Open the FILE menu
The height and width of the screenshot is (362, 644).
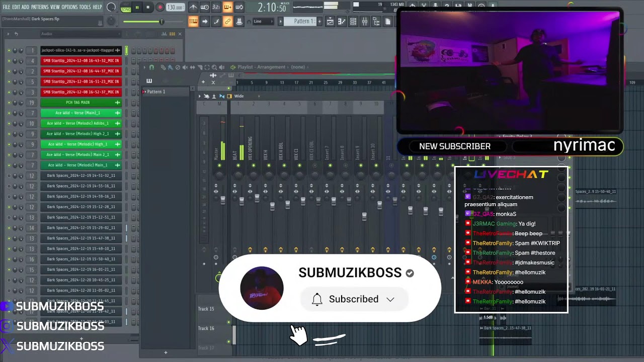[7, 7]
